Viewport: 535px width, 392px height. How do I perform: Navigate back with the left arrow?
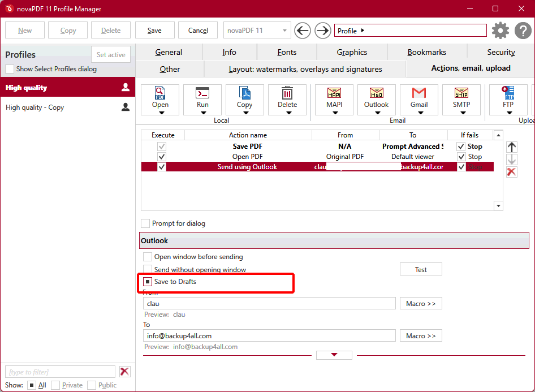[303, 31]
